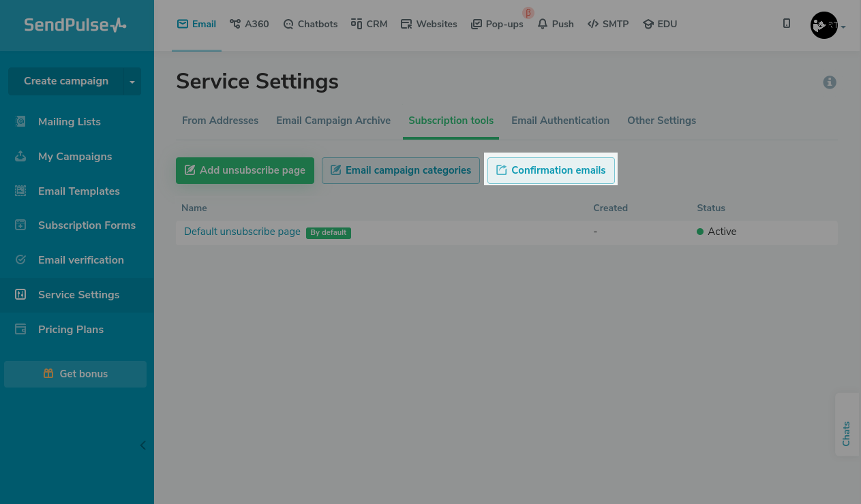Open the Default unsubscribe page link
This screenshot has height=504, width=861.
point(242,232)
